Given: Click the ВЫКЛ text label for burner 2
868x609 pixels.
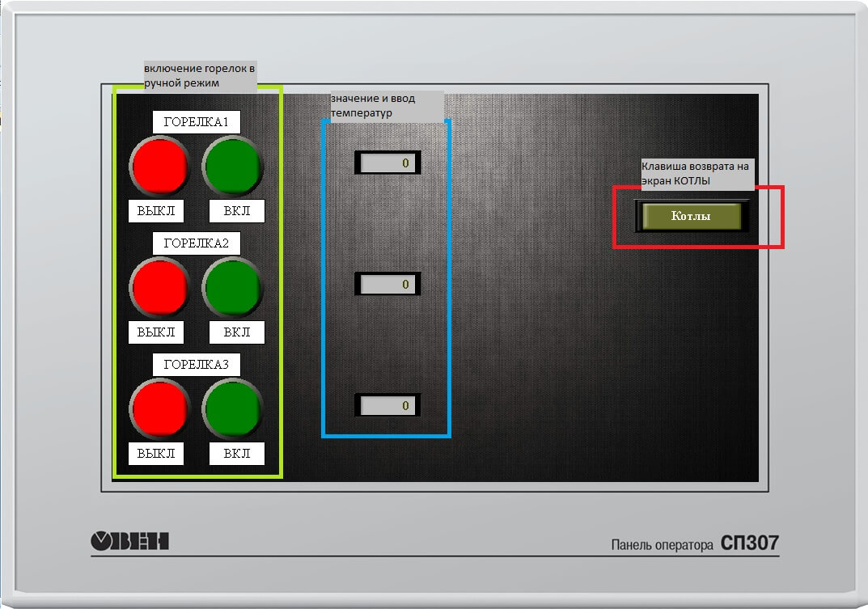Looking at the screenshot, I should pos(156,332).
